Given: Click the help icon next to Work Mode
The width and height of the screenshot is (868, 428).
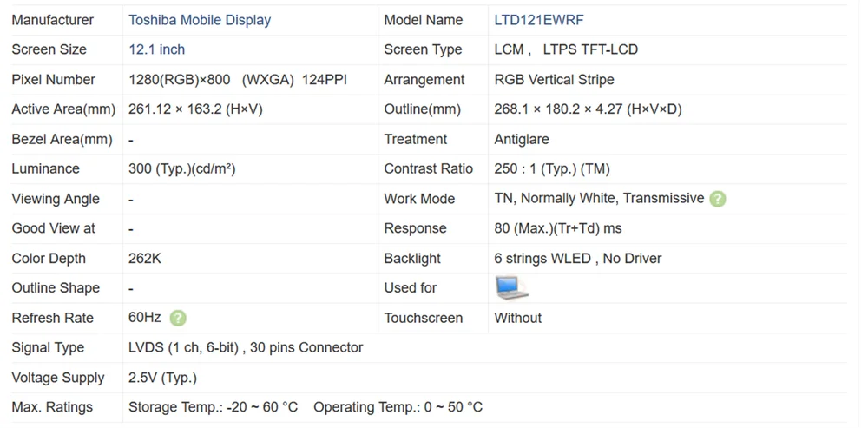Looking at the screenshot, I should click(x=717, y=199).
